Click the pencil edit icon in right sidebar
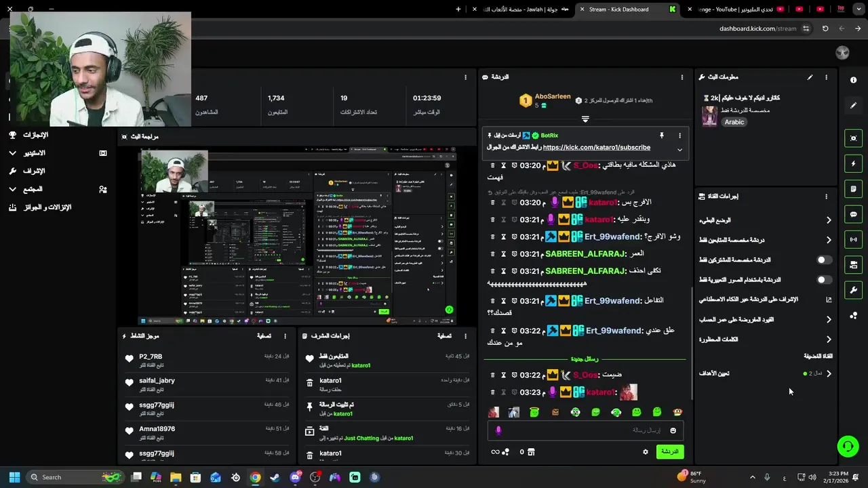 853,106
